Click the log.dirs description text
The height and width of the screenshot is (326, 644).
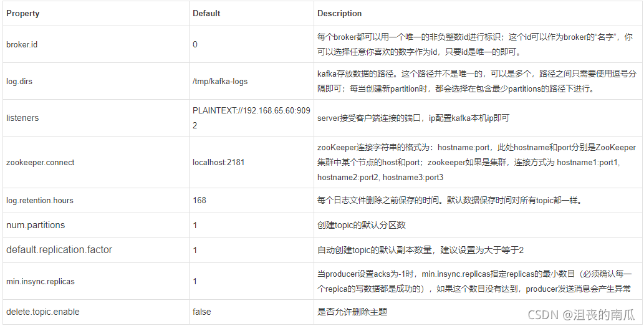pos(477,81)
